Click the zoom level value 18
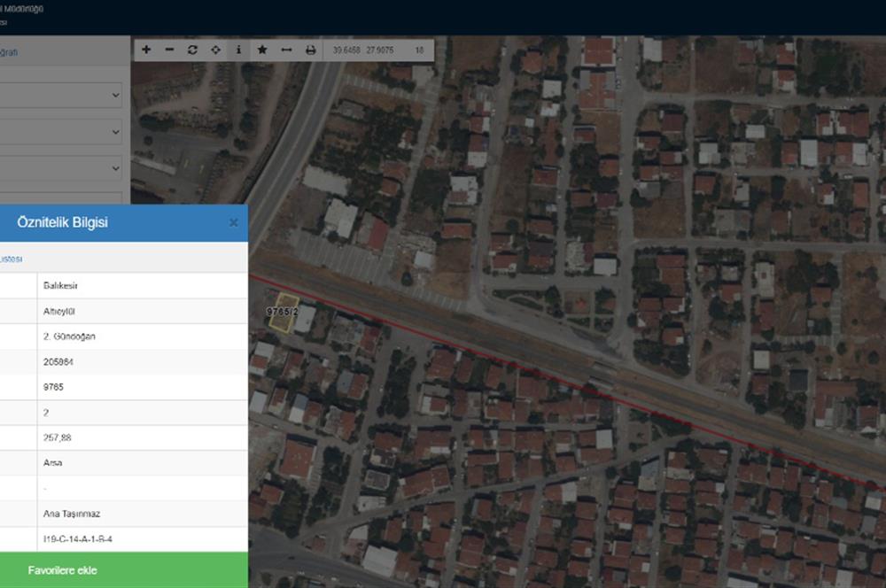Viewport: 886px width, 588px height. pos(419,50)
